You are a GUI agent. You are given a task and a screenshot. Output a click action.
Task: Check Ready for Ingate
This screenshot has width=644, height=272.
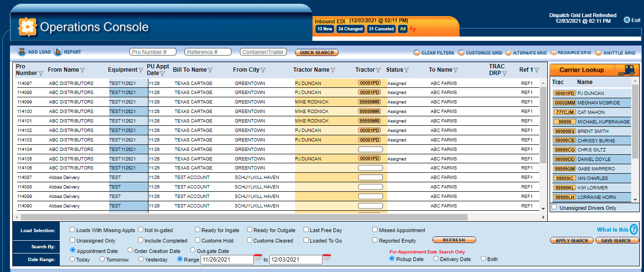tap(198, 230)
